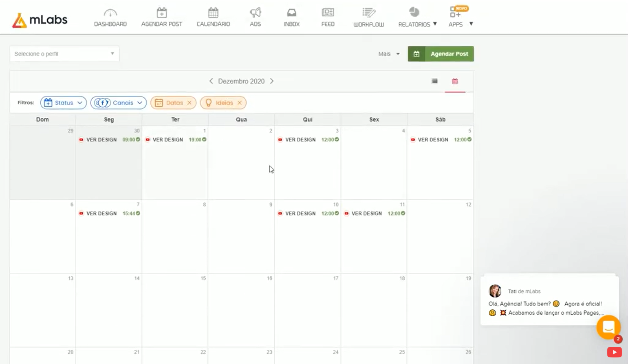
Task: Open the Tati de mLabs chat message
Action: [550, 300]
